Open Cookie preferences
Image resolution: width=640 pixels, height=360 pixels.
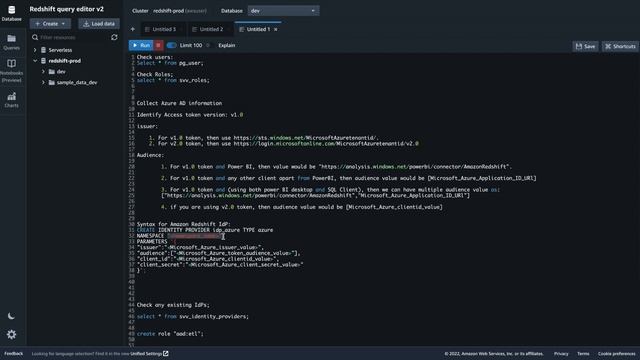click(x=617, y=353)
